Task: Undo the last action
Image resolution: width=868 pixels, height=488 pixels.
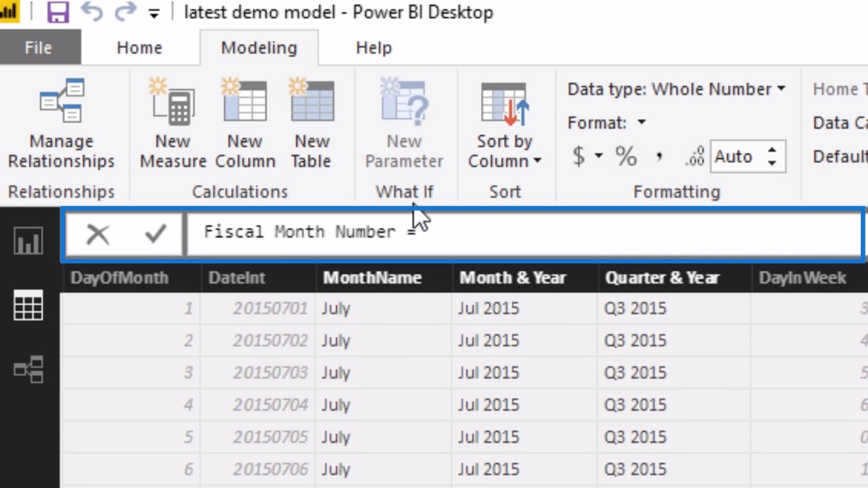Action: (92, 11)
